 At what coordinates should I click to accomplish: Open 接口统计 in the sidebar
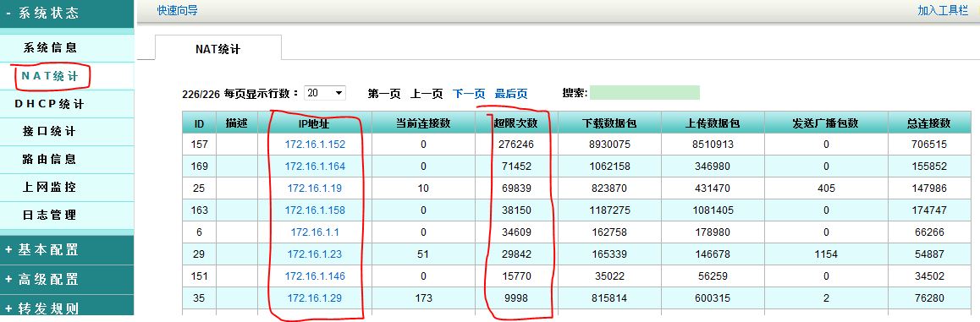50,131
